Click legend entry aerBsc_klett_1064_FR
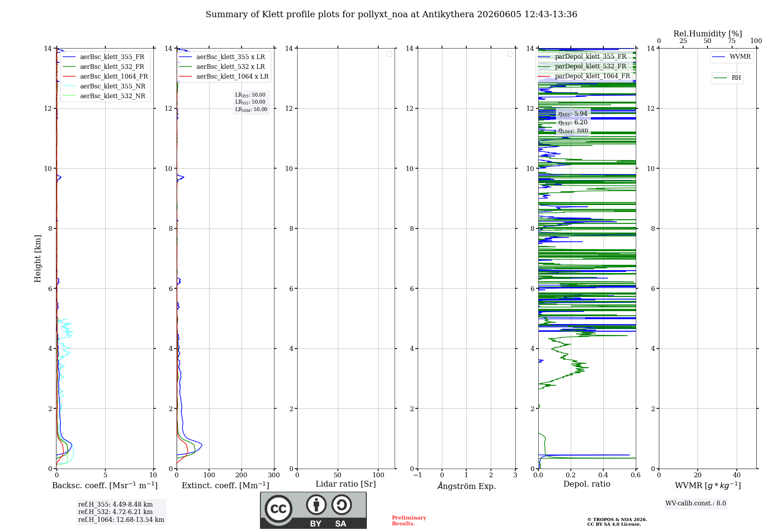 (105, 77)
